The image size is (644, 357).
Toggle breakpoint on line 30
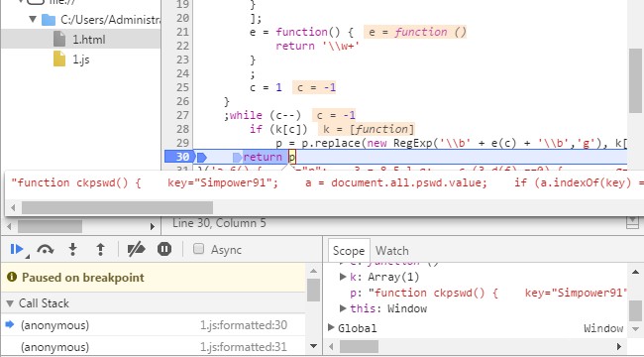[x=179, y=157]
